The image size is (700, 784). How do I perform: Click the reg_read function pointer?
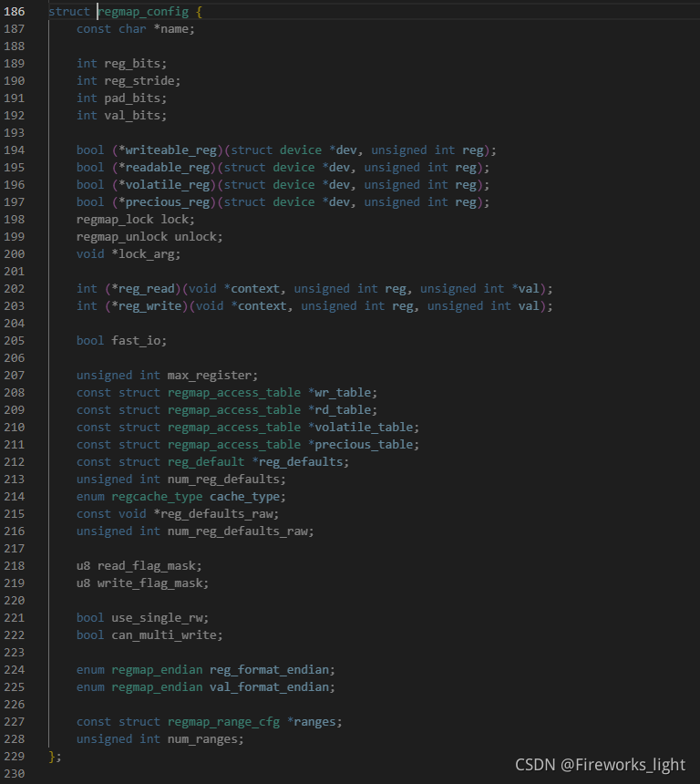147,289
